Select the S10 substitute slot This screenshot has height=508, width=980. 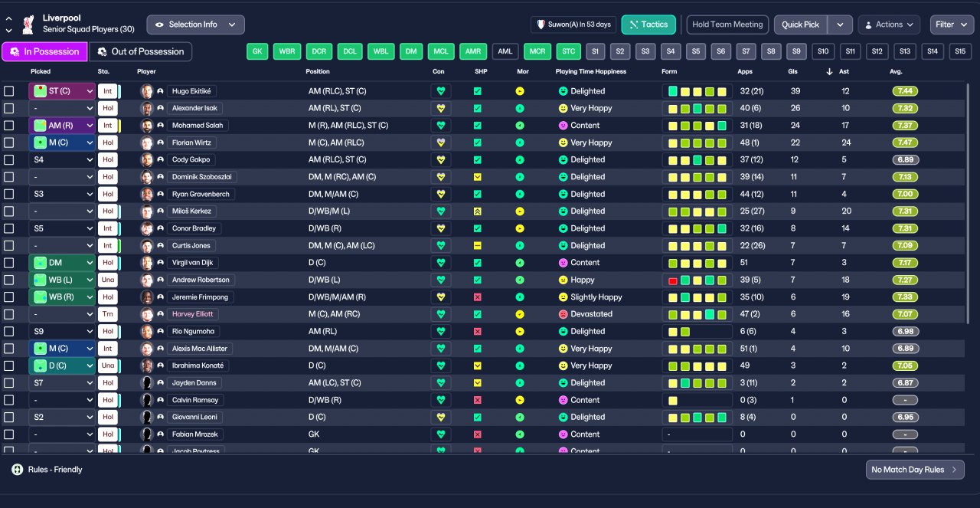click(823, 51)
